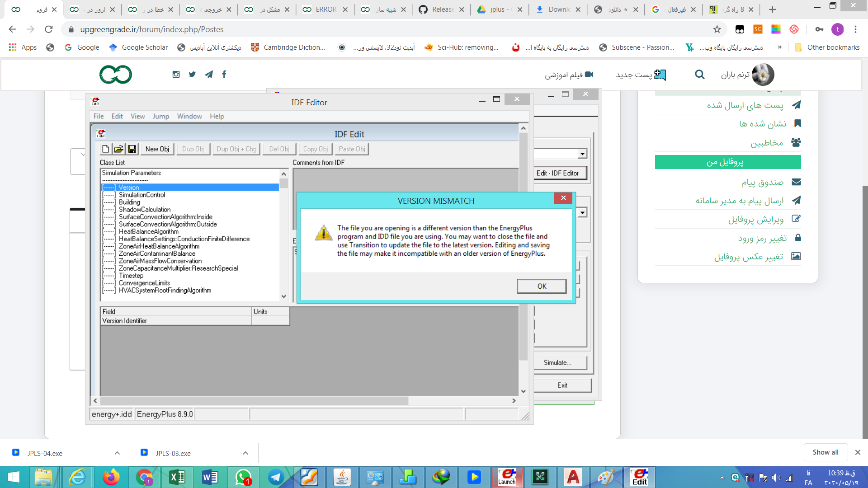Expand the hidden bookmarks chevron

pos(779,47)
